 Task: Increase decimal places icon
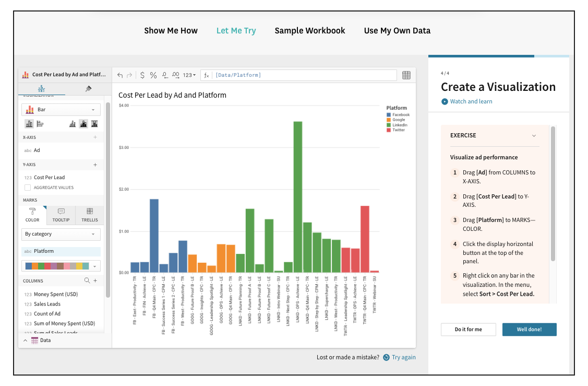tap(175, 75)
